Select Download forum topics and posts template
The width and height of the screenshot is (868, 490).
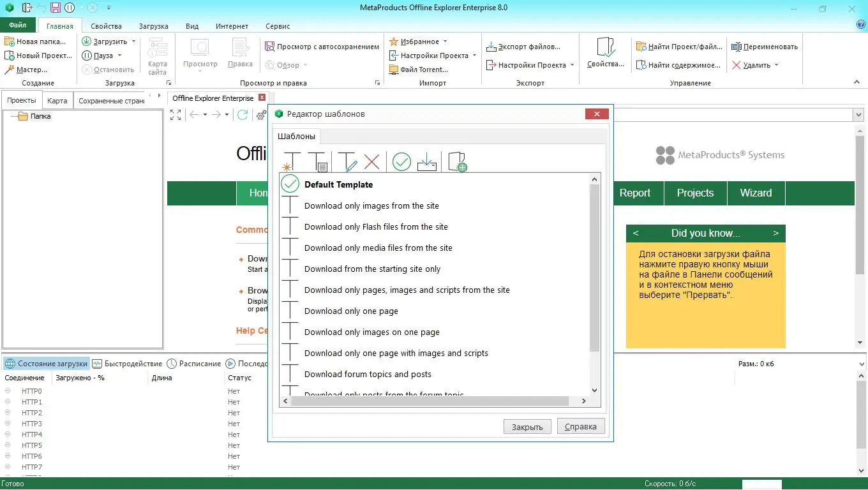point(435,374)
